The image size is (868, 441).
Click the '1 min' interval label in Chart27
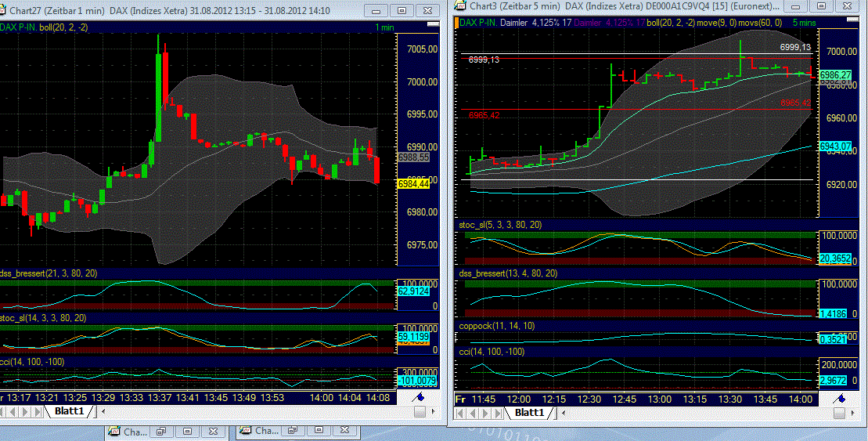pyautogui.click(x=384, y=27)
